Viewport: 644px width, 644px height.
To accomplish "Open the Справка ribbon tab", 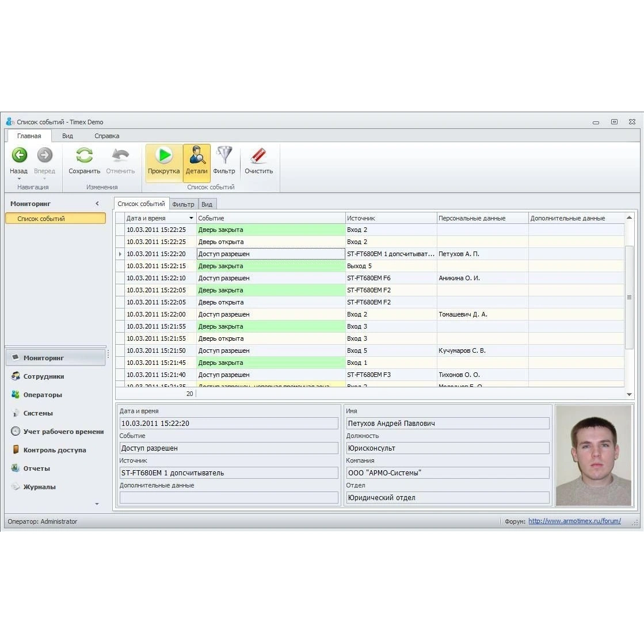I will coord(106,136).
